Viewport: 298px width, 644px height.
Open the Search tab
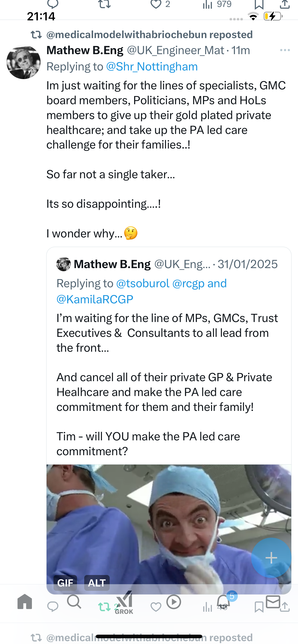coord(74,602)
